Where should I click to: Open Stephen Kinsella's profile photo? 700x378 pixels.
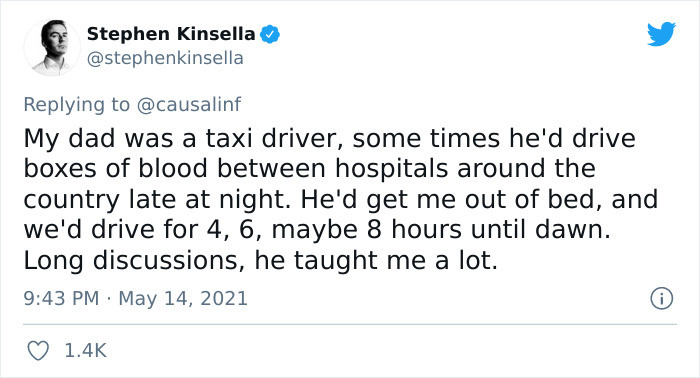click(52, 47)
